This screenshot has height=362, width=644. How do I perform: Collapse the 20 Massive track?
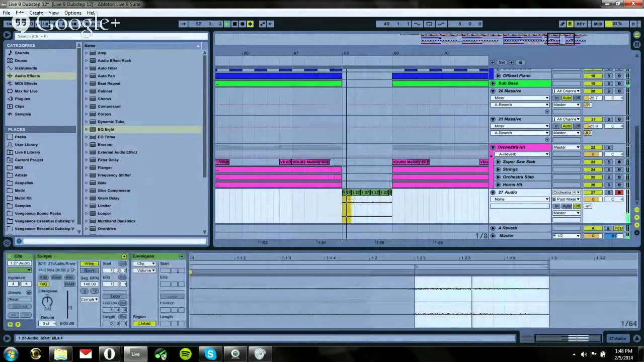pyautogui.click(x=493, y=91)
